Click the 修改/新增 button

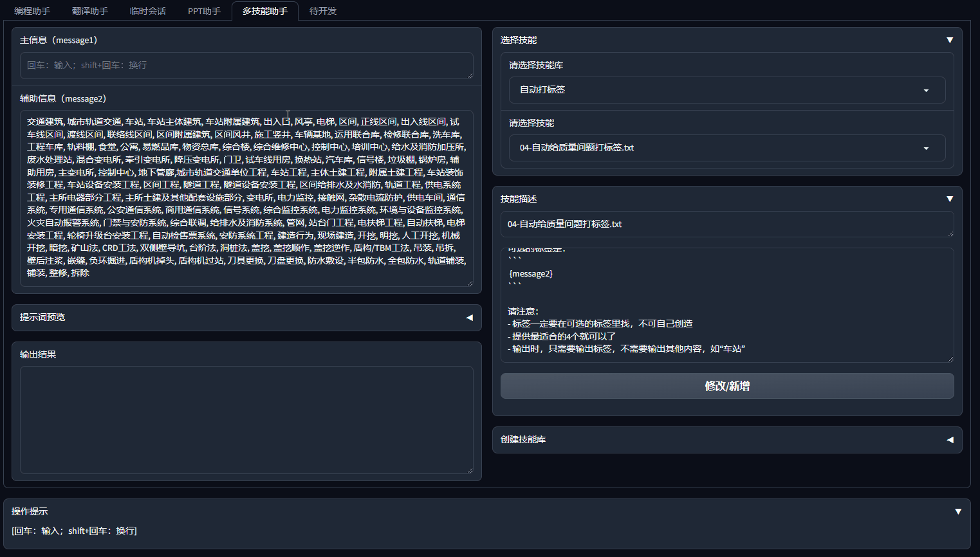pos(727,386)
